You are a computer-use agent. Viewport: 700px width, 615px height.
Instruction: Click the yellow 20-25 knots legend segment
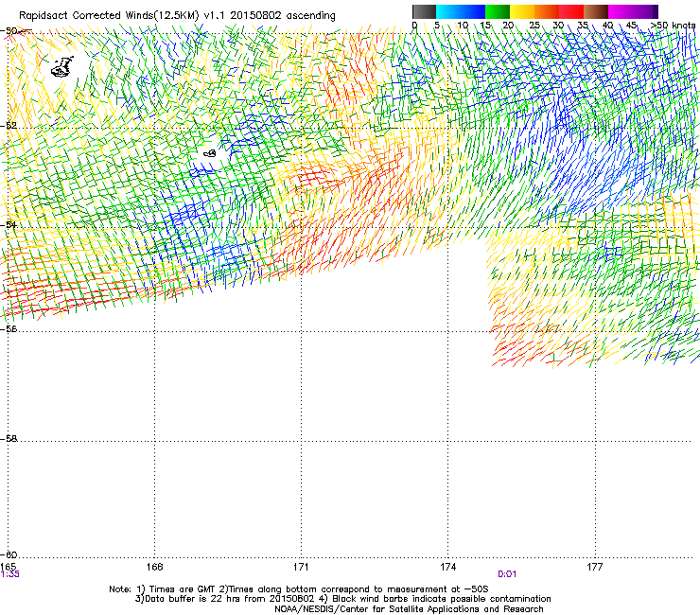coord(522,11)
